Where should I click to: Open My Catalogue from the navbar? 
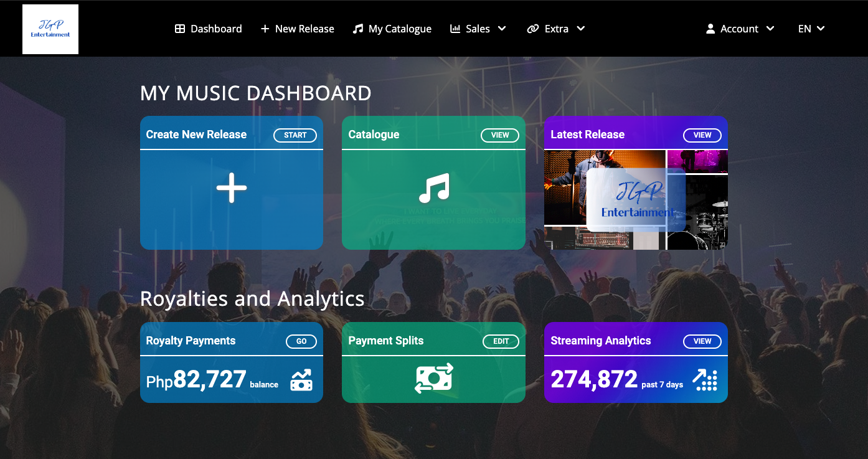(x=399, y=28)
